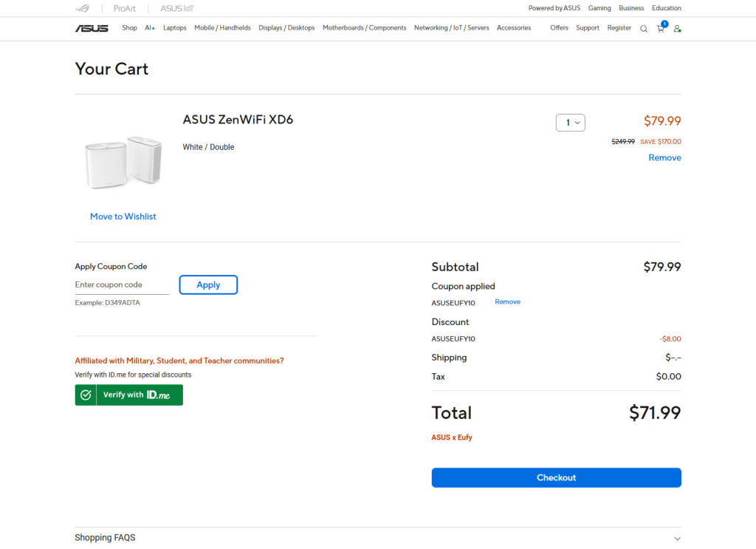Open the Networking / IoT / Servers menu
Image resolution: width=756 pixels, height=549 pixels.
(x=451, y=28)
